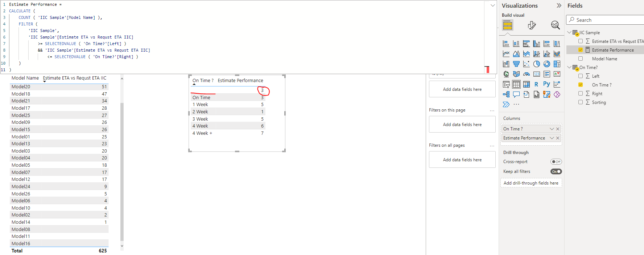The height and width of the screenshot is (255, 644).
Task: Remove Estimate Performance from Columns
Action: click(558, 138)
